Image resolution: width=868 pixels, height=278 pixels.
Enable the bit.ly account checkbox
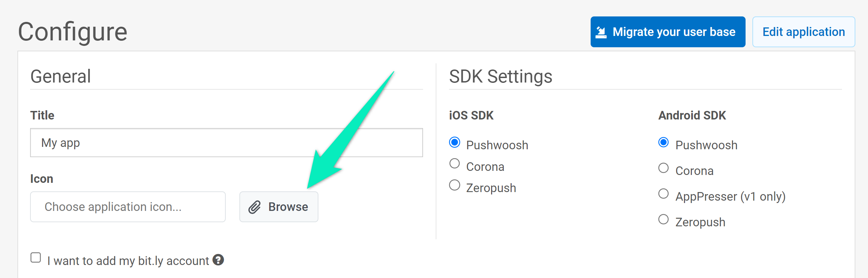point(36,257)
